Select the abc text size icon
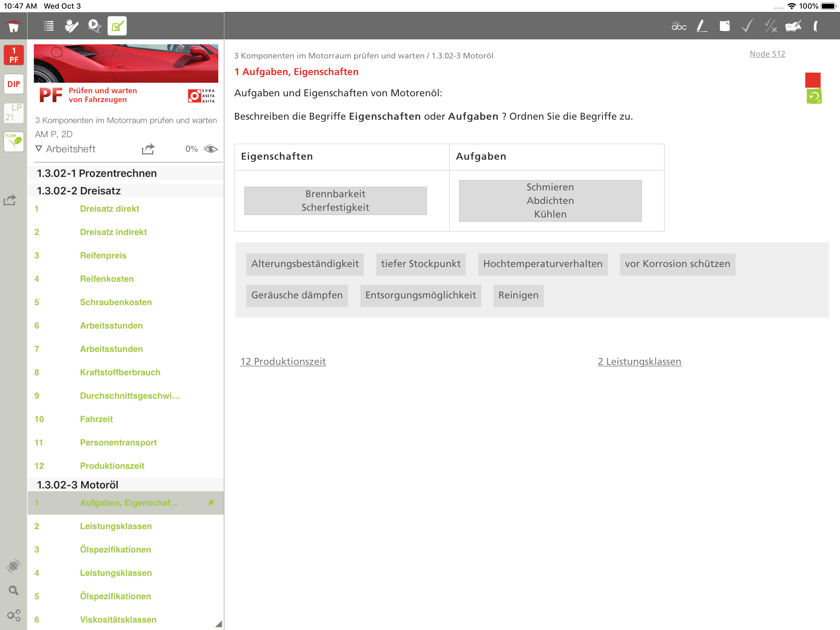The width and height of the screenshot is (840, 630). [x=679, y=26]
